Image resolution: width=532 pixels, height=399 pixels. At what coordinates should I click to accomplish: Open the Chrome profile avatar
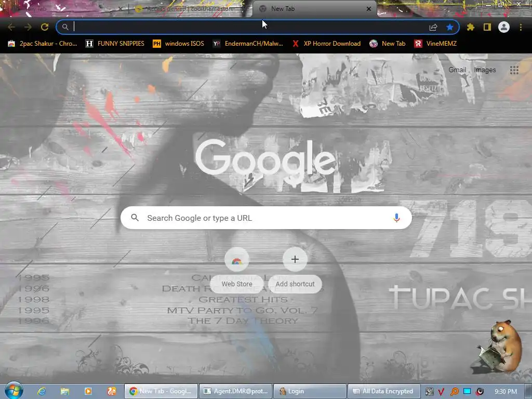click(x=504, y=27)
